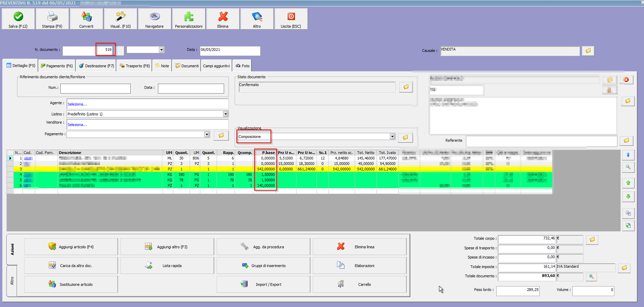
Task: Open the Foto tab
Action: click(x=243, y=66)
